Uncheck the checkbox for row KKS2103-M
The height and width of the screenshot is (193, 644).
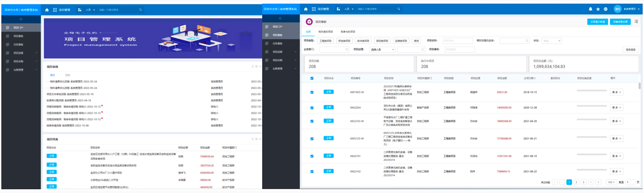pyautogui.click(x=312, y=121)
